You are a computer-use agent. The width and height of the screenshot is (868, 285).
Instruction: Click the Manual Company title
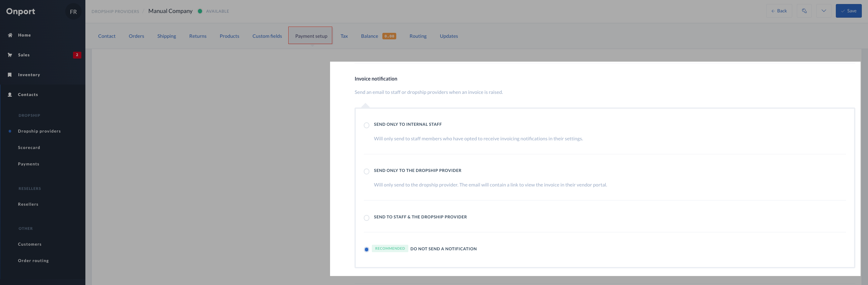click(x=170, y=11)
